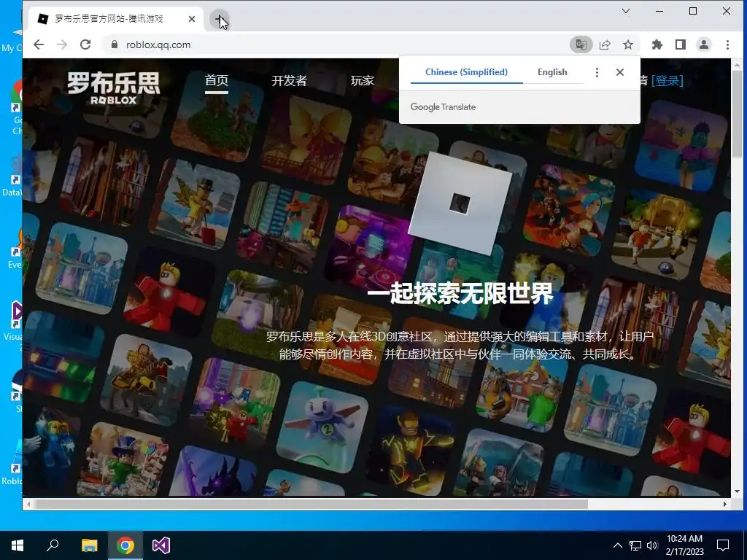This screenshot has width=747, height=560.
Task: Focus the address bar showing roblox.qq.com
Action: tap(333, 44)
